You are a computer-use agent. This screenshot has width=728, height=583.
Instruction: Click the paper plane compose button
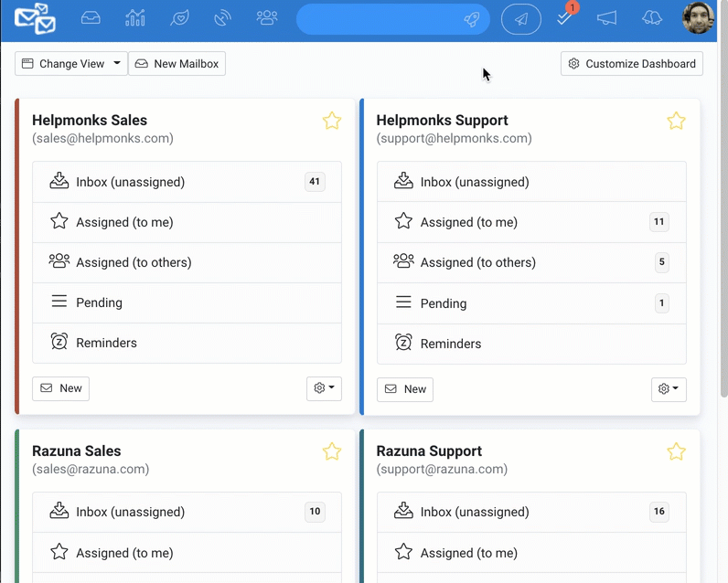[x=521, y=19]
